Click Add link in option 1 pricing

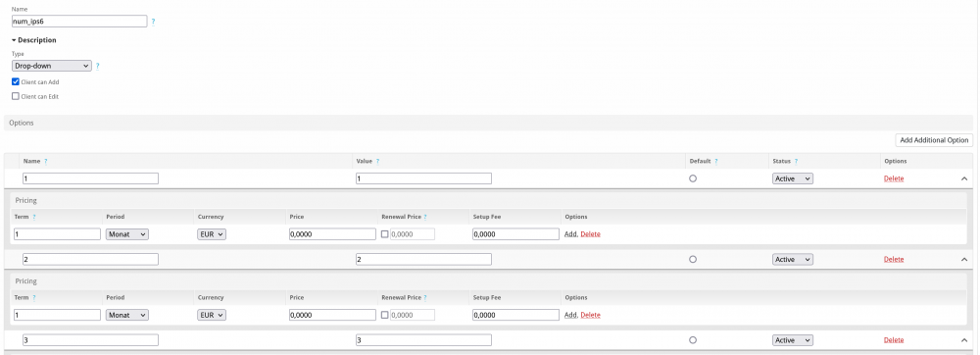click(570, 234)
